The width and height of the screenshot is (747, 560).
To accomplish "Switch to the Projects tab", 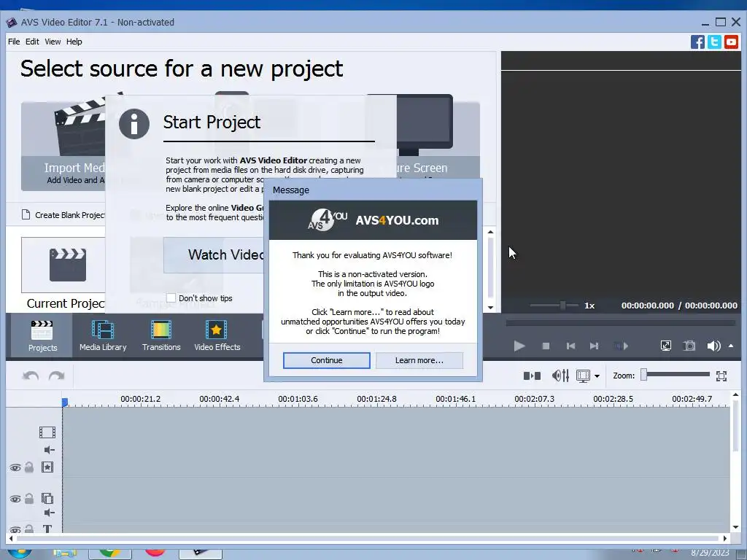I will [x=42, y=335].
